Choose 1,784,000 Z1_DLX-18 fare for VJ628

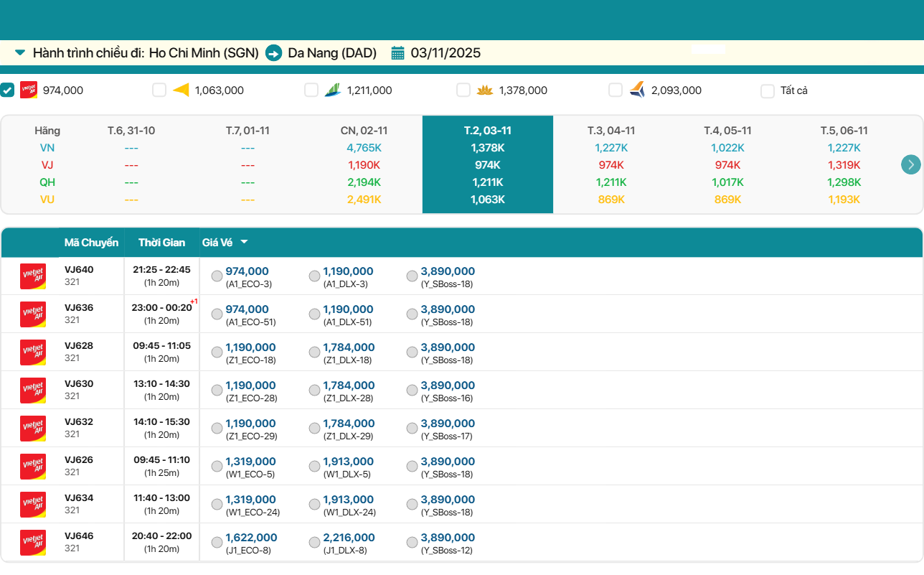pyautogui.click(x=314, y=352)
